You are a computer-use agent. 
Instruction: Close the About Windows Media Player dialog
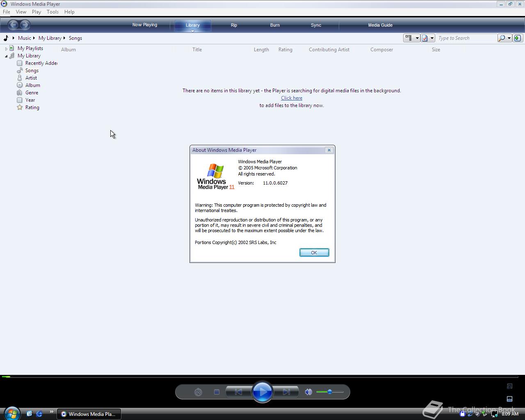click(x=329, y=150)
